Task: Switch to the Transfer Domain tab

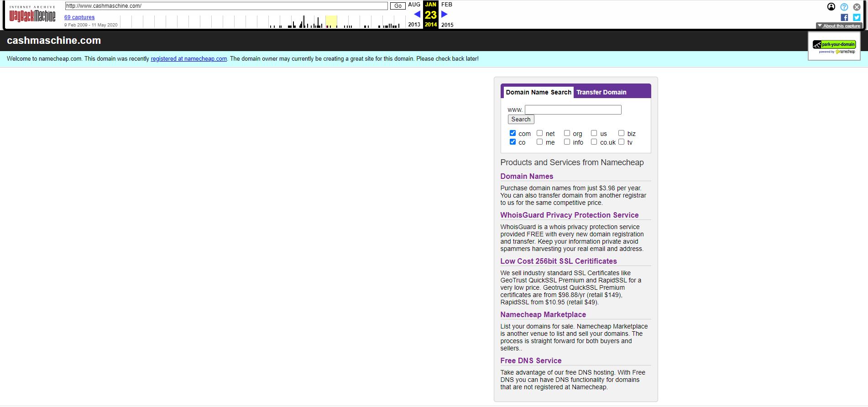Action: (601, 92)
